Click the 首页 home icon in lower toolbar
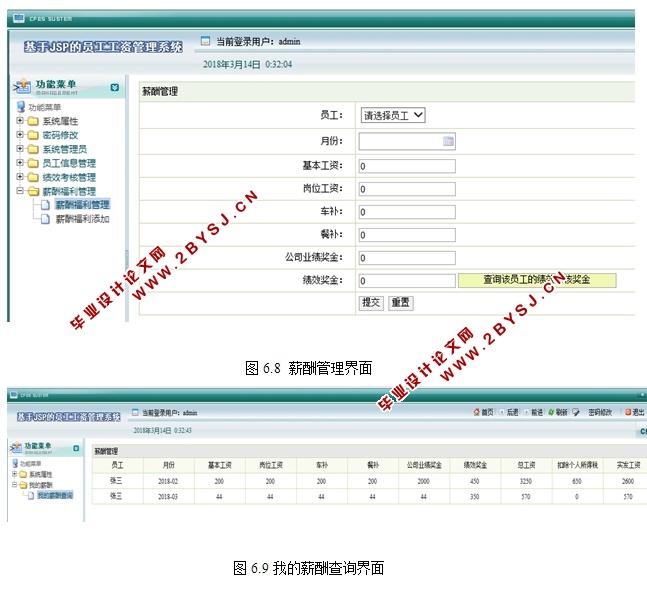 coord(477,412)
